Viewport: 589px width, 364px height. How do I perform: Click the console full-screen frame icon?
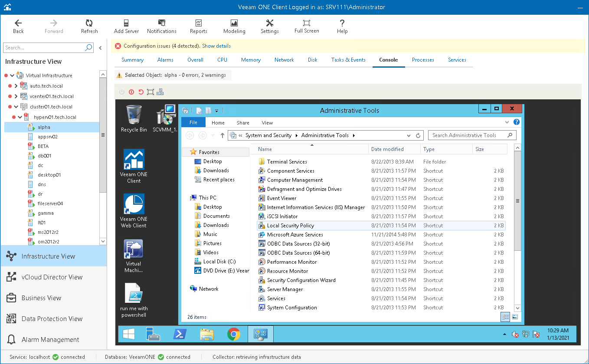tap(150, 92)
